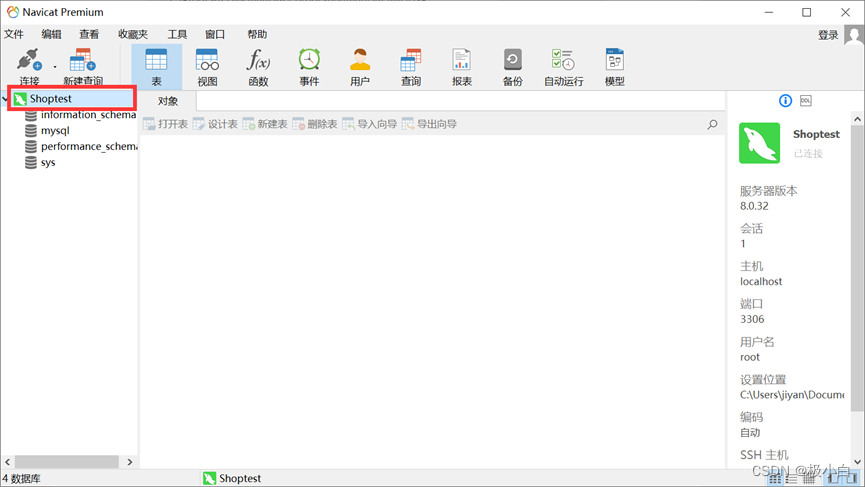Open the Function (函数) toolbar icon

258,67
